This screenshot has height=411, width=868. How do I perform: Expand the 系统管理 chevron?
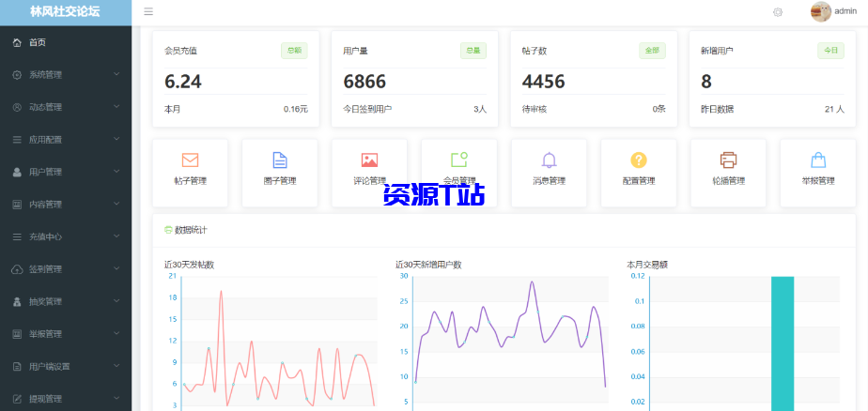116,74
